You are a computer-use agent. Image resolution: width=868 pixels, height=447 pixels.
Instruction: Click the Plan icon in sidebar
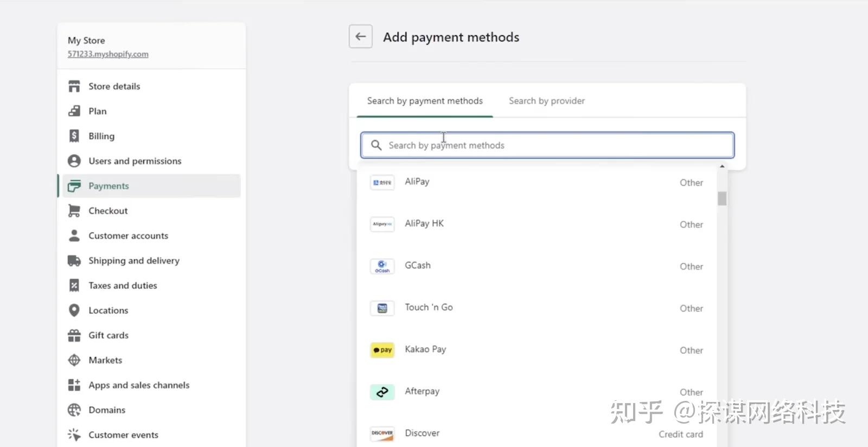pos(74,111)
